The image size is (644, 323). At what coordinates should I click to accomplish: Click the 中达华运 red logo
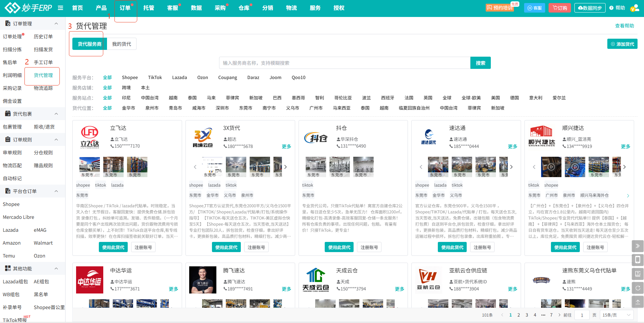point(90,280)
